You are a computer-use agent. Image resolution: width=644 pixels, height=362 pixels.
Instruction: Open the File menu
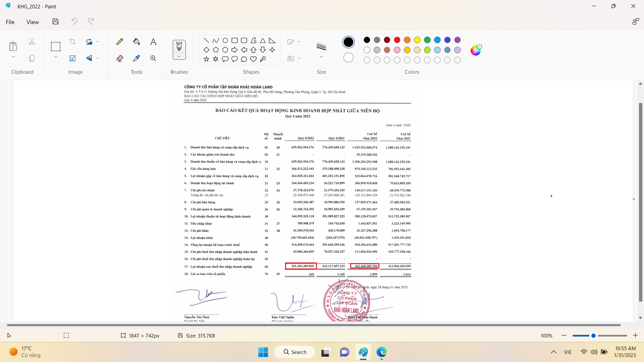[10, 22]
